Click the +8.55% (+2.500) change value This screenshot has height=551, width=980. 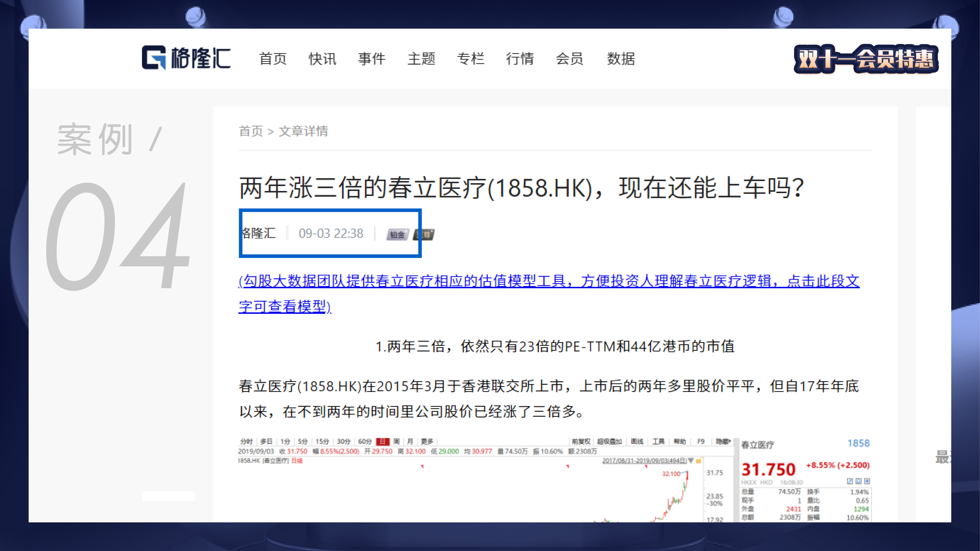pos(838,465)
